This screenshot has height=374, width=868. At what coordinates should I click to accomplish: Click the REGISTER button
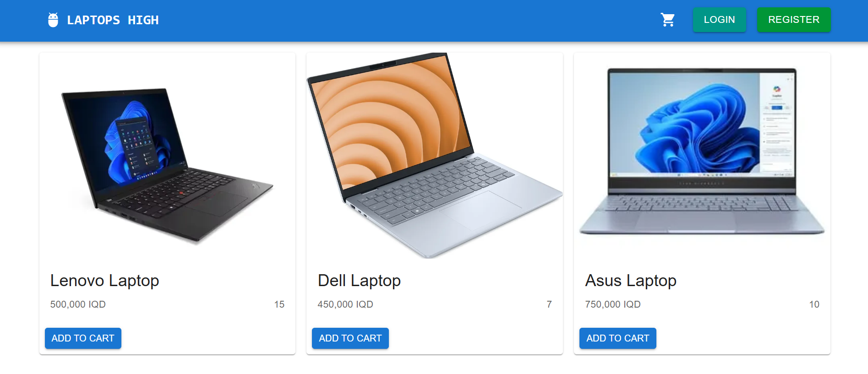click(793, 20)
